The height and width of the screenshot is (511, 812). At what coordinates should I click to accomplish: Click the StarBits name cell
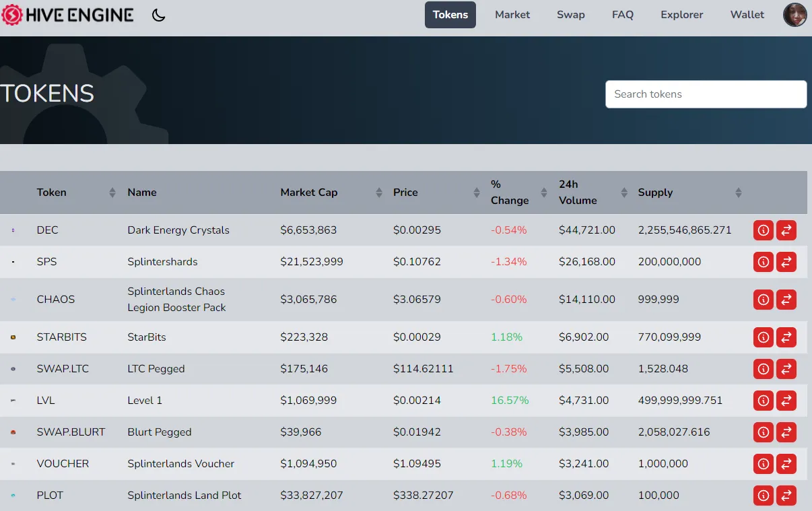tap(147, 337)
